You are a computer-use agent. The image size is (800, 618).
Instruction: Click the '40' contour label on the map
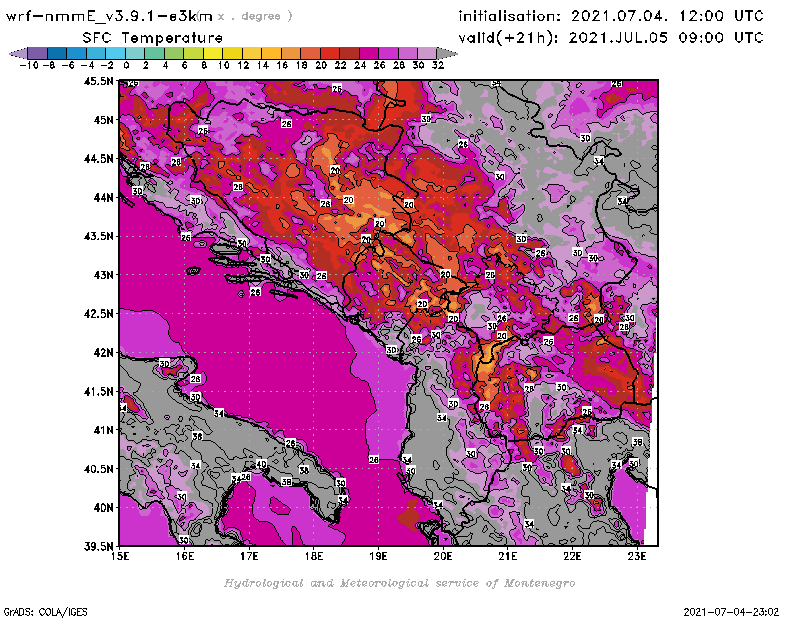[x=261, y=464]
